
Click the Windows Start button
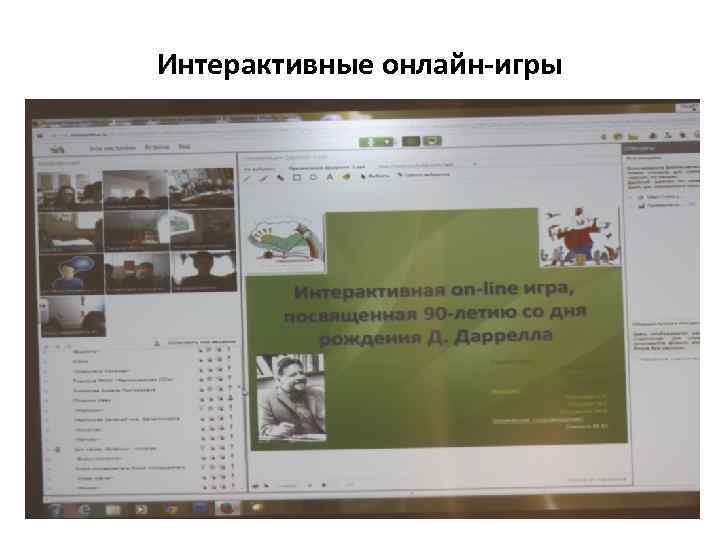[56, 510]
